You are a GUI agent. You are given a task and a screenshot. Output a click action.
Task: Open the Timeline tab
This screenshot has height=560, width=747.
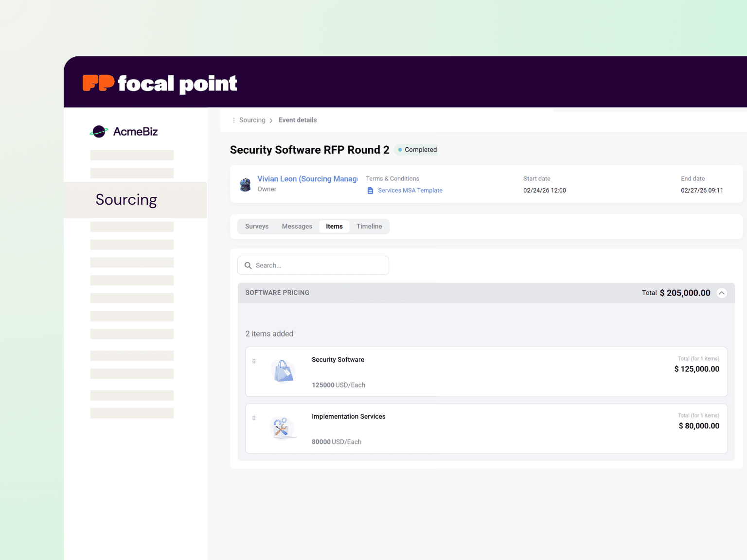point(369,226)
